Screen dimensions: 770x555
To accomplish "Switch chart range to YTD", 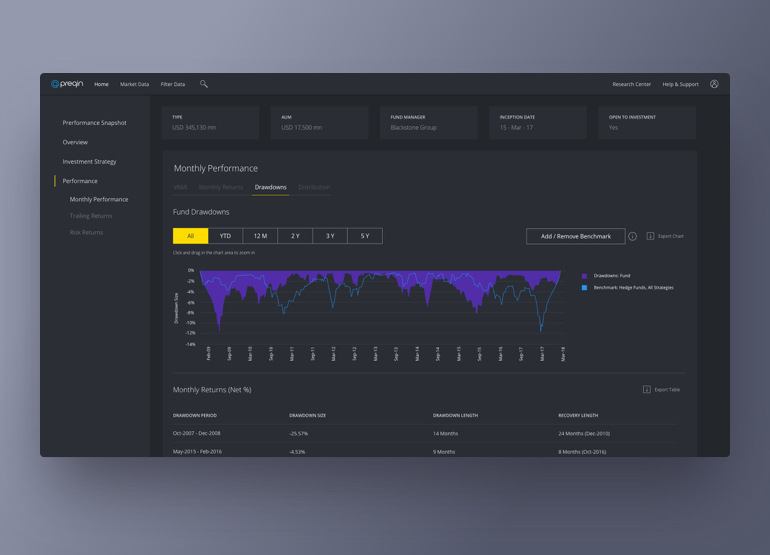I will (x=225, y=236).
